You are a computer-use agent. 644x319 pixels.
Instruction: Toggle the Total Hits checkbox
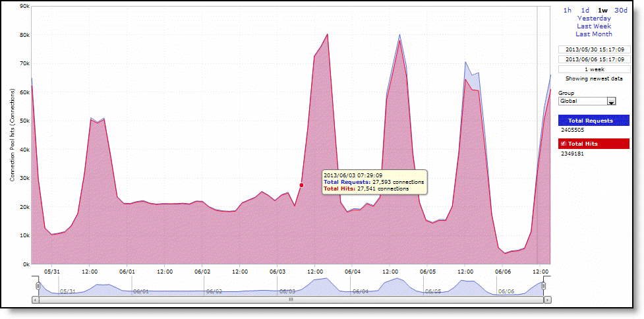point(563,144)
